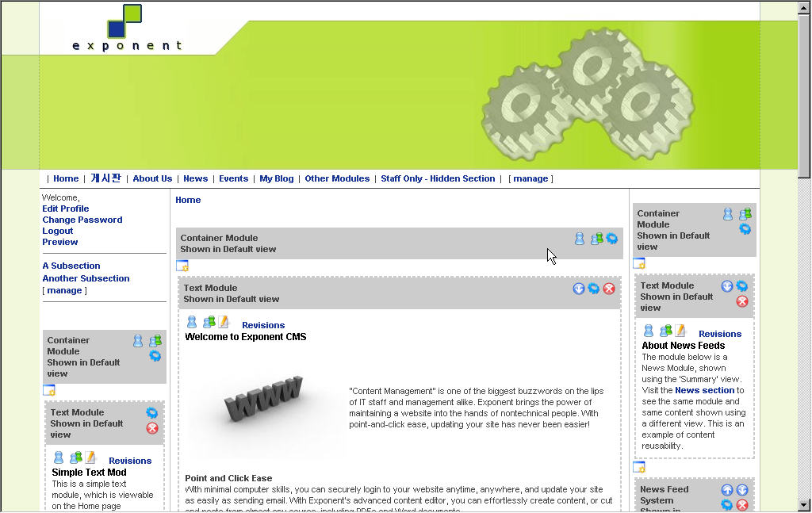This screenshot has height=513, width=812.
Task: Click the exponent logo
Action: [x=127, y=28]
